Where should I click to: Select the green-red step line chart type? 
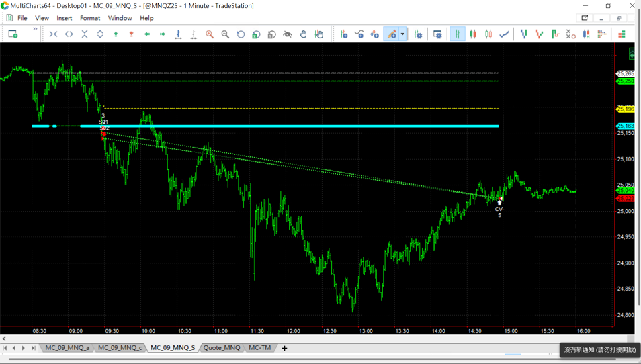[555, 34]
